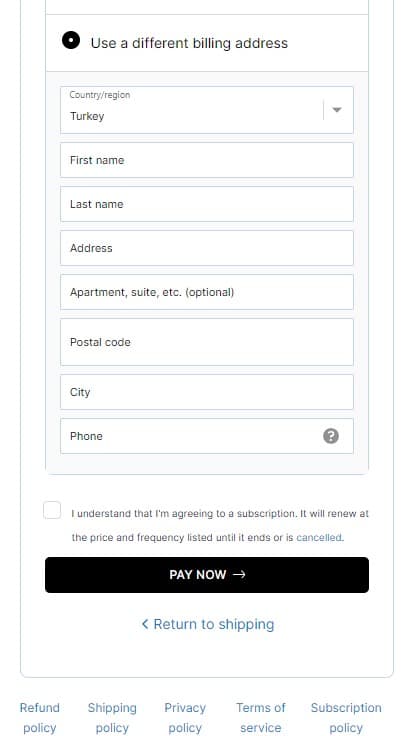
Task: Open the Terms of service link
Action: tap(261, 718)
